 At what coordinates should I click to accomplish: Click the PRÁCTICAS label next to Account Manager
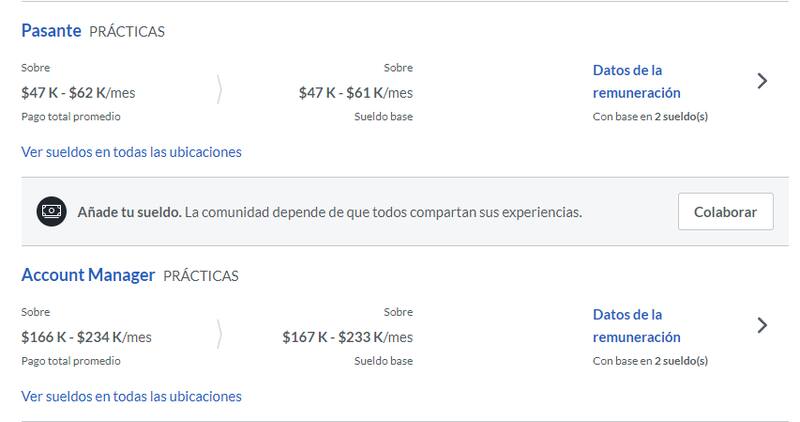click(201, 276)
